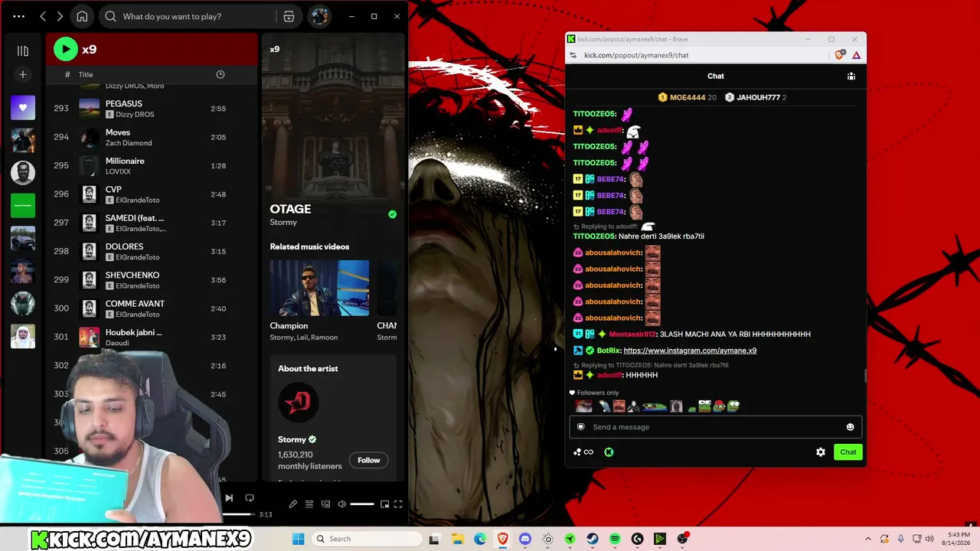Click the Kick logo icon below message box
This screenshot has width=980, height=551.
[x=609, y=452]
